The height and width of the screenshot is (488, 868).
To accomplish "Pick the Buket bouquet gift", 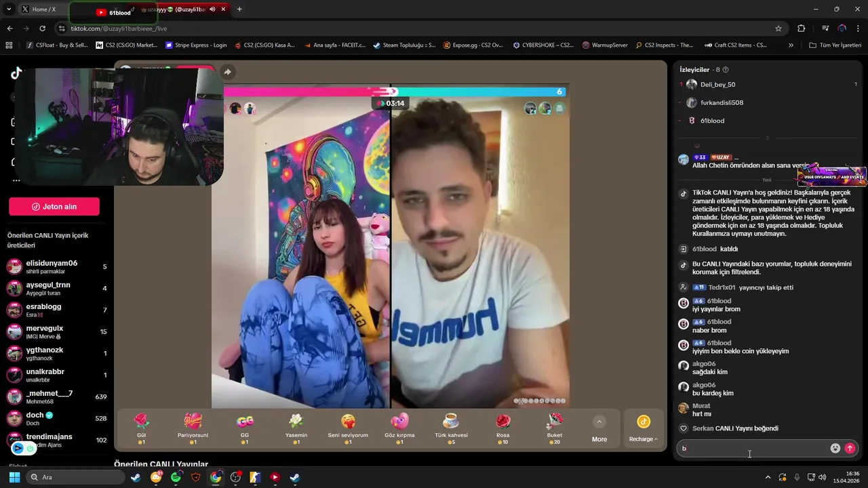I will [555, 428].
